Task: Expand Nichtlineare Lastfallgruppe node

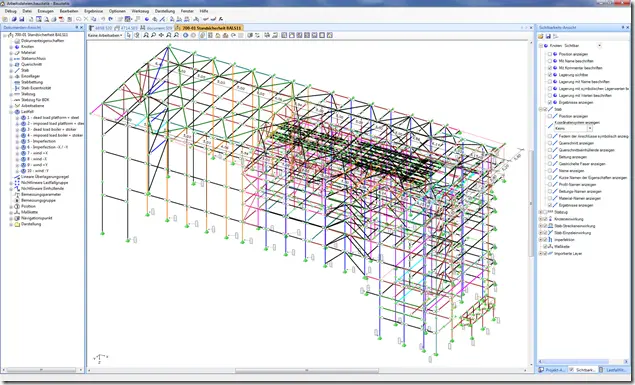Action: pos(11,183)
